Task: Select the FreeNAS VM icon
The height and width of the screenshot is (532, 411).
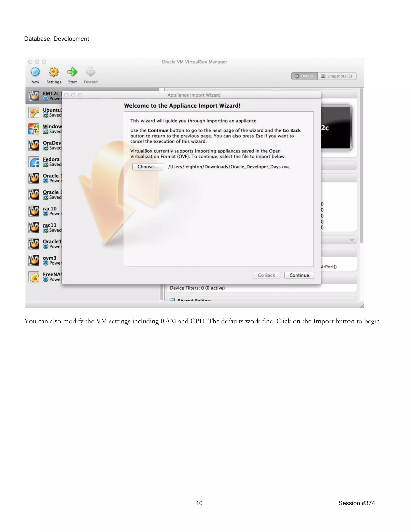Action: pos(34,277)
